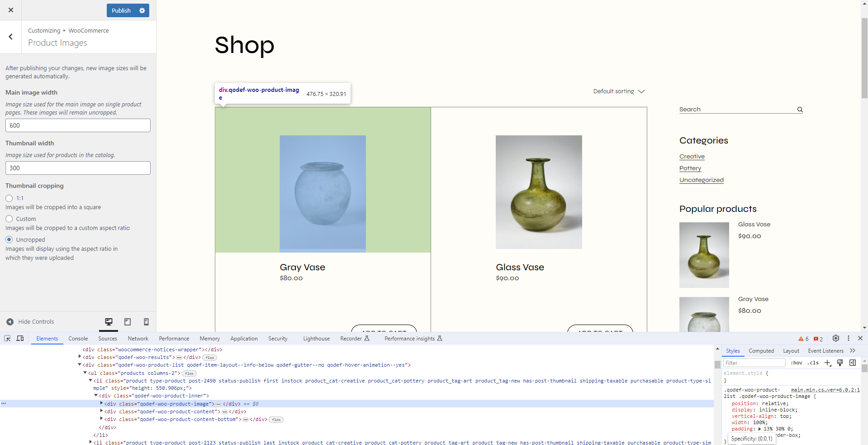Click the errors count indicator showing 2
Screen dimensions: 868x445
pos(818,339)
